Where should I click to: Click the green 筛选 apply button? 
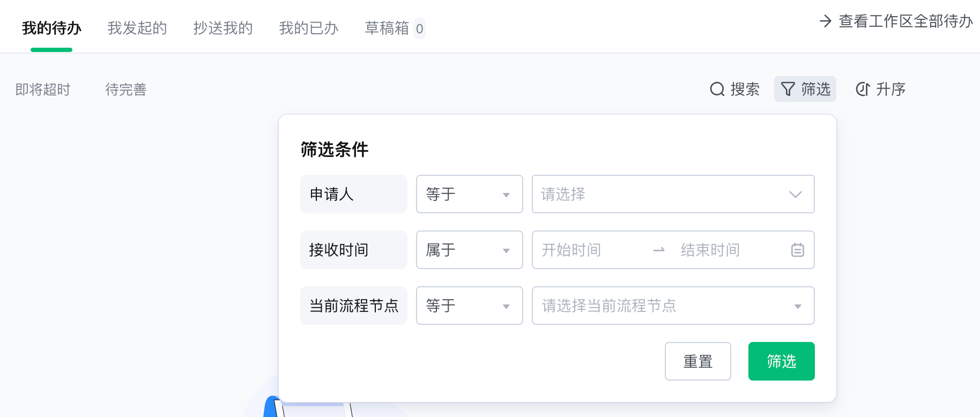pos(782,361)
